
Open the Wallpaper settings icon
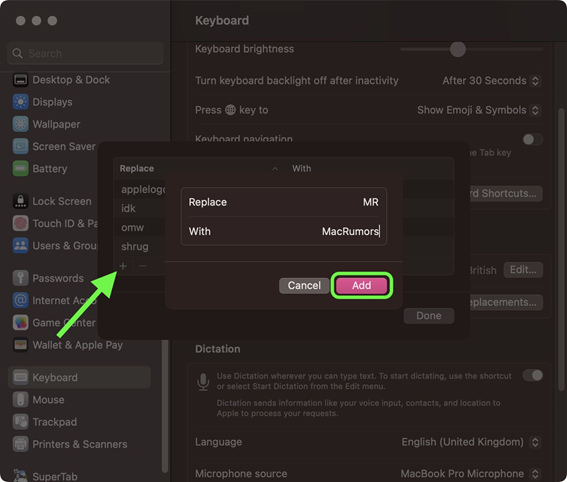point(20,124)
